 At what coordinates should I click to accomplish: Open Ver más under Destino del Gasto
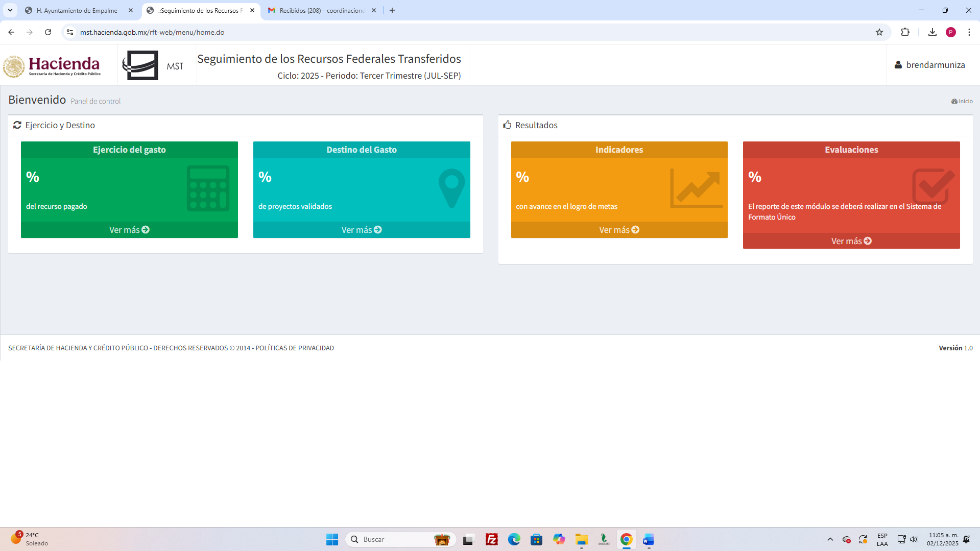click(x=362, y=230)
